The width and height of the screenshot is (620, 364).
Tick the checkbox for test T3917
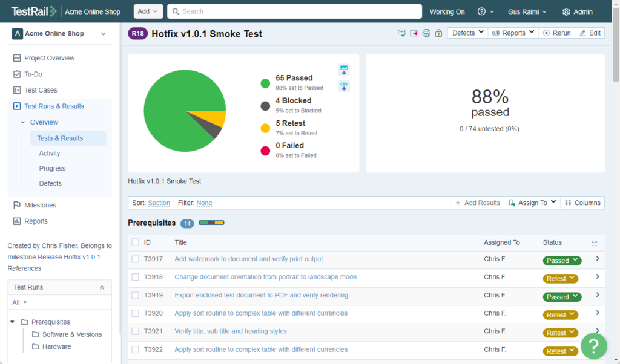click(135, 259)
